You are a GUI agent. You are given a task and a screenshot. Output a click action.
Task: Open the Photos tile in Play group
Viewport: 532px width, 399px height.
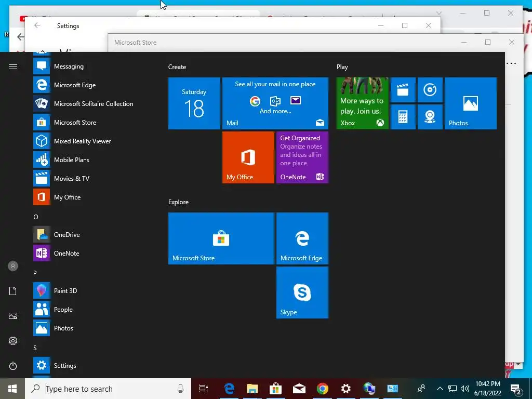tap(471, 103)
